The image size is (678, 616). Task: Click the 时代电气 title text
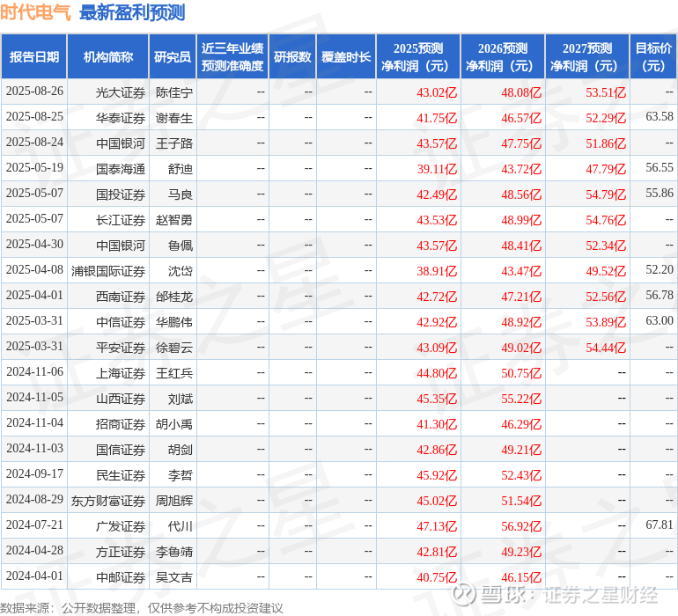pyautogui.click(x=35, y=12)
